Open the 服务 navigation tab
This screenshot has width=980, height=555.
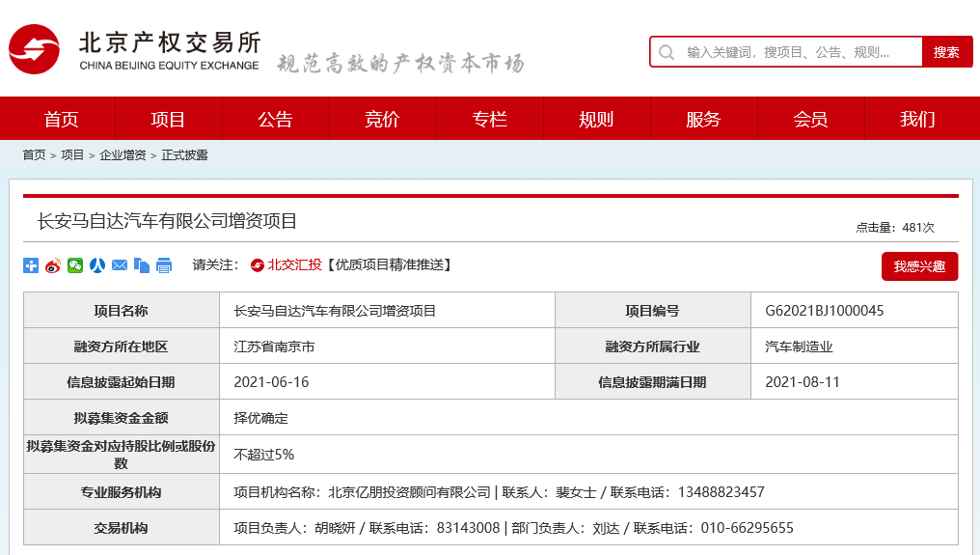tap(703, 119)
